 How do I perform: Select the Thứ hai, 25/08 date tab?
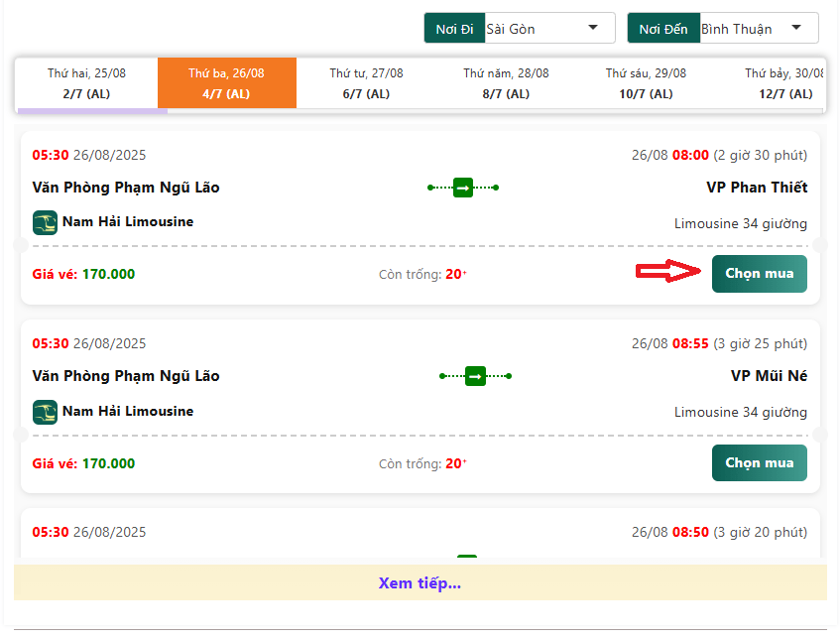[86, 83]
